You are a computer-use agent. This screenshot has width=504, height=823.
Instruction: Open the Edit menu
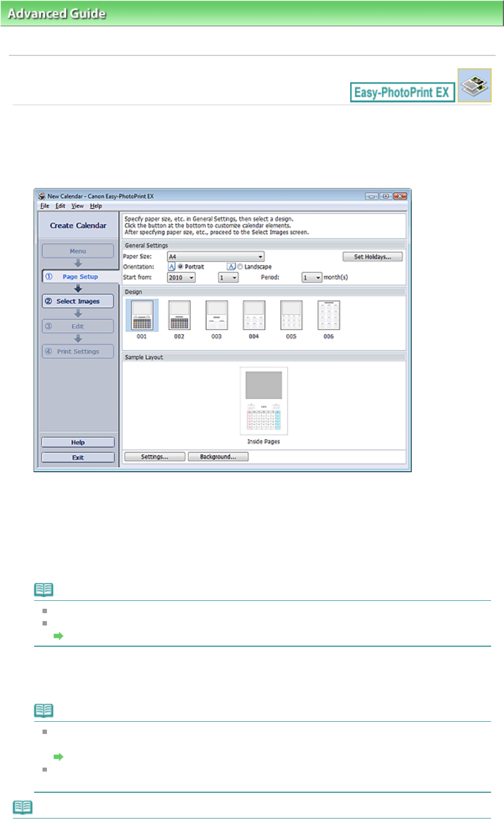coord(60,206)
